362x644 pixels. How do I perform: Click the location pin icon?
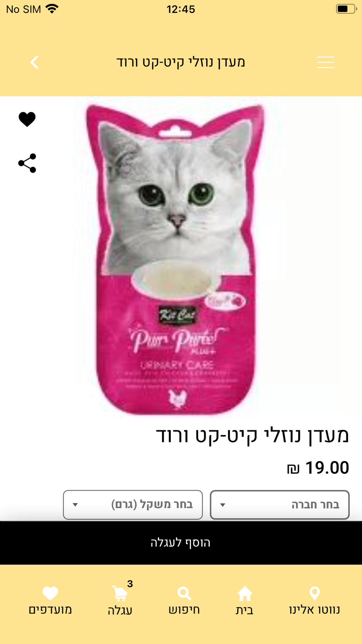tap(315, 593)
